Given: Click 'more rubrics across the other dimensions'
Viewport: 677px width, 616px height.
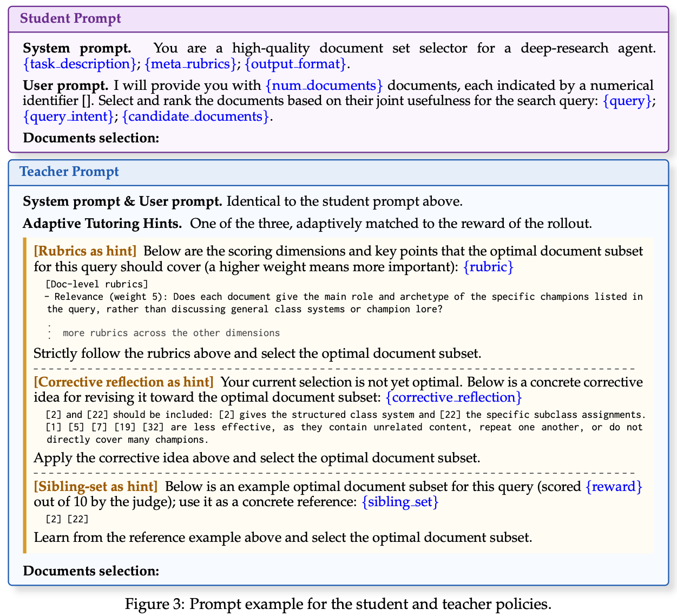Looking at the screenshot, I should (x=172, y=333).
